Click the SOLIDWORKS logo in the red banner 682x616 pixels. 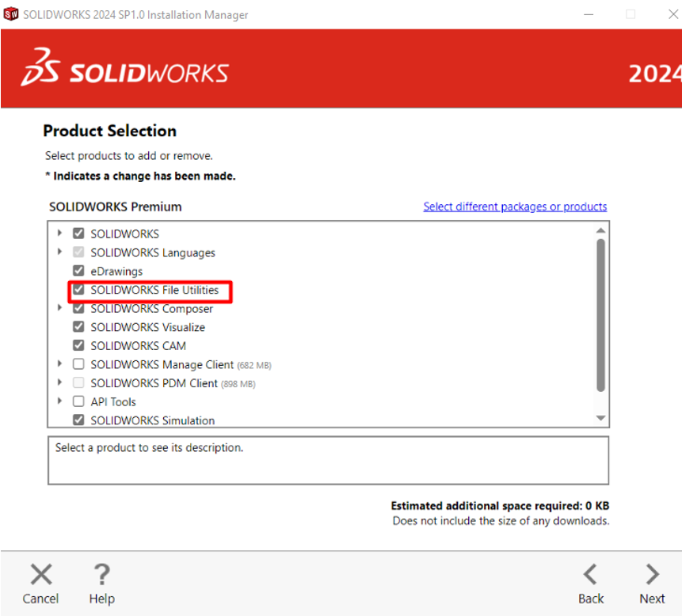[125, 67]
